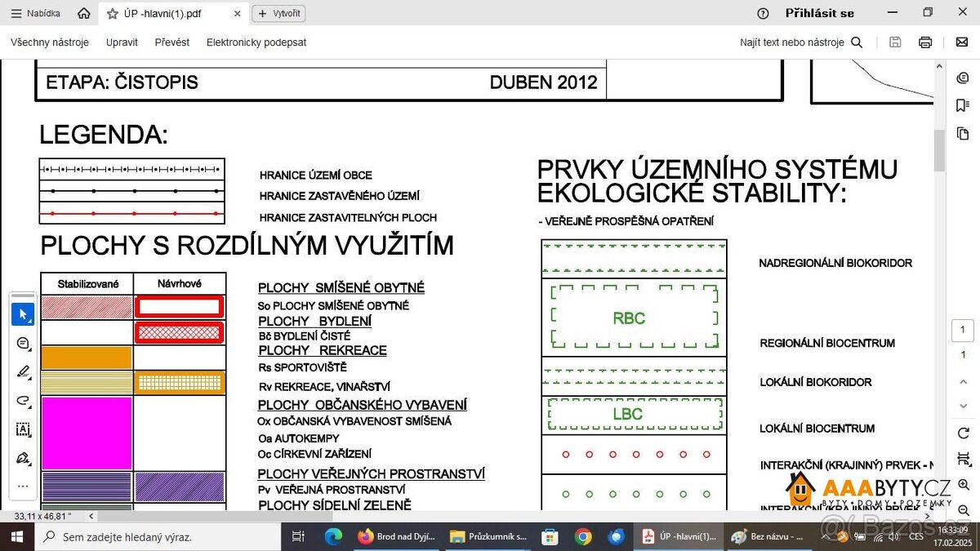Open the Všechny nástroje menu
This screenshot has width=980, height=551.
click(x=50, y=42)
